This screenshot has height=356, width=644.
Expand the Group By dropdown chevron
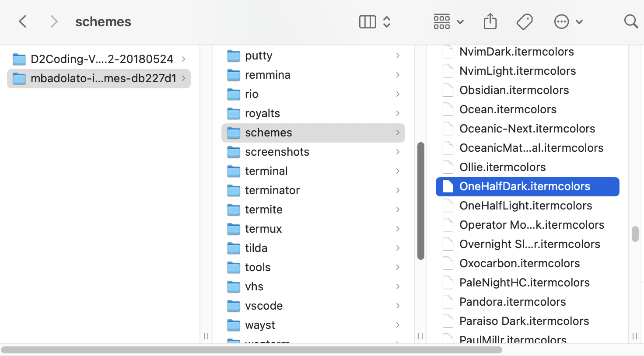460,22
